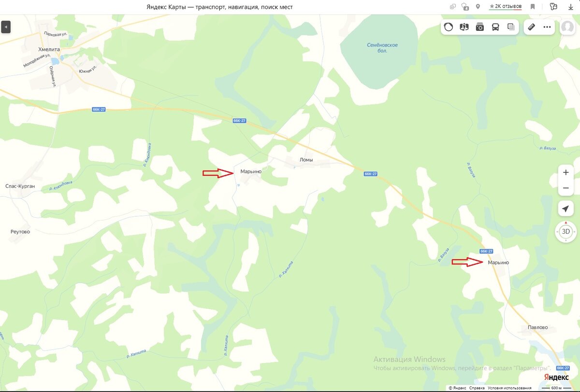Expand the collapsed side panel

coord(6,28)
